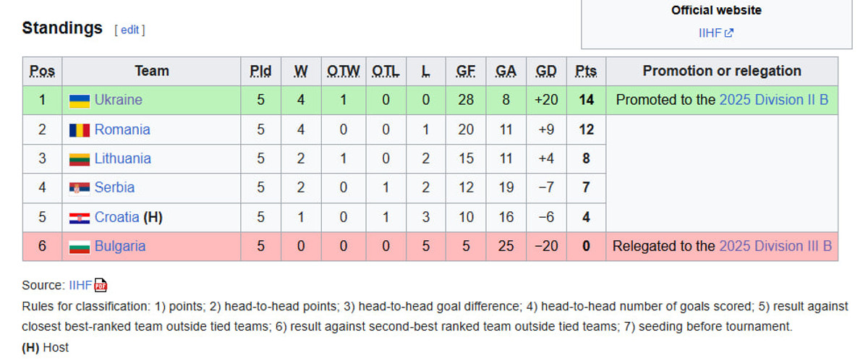This screenshot has width=868, height=361.
Task: Open the 2025 Division II B link
Action: 773,100
